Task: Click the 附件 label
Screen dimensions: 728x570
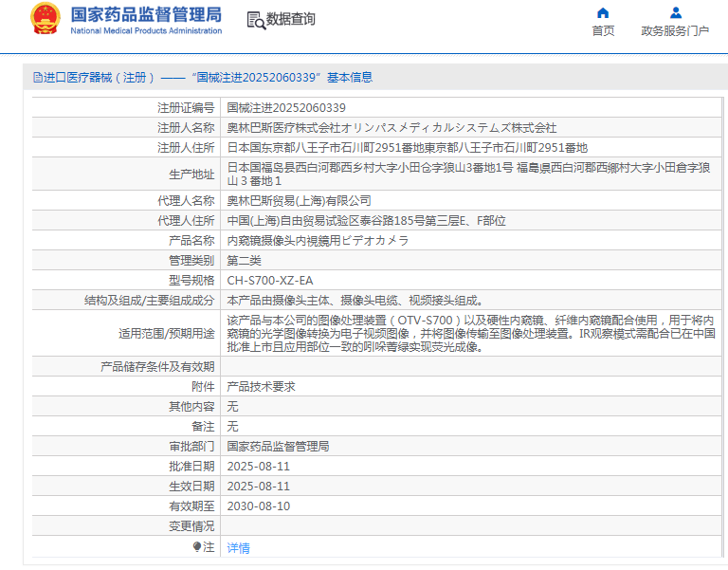Action: [x=203, y=387]
